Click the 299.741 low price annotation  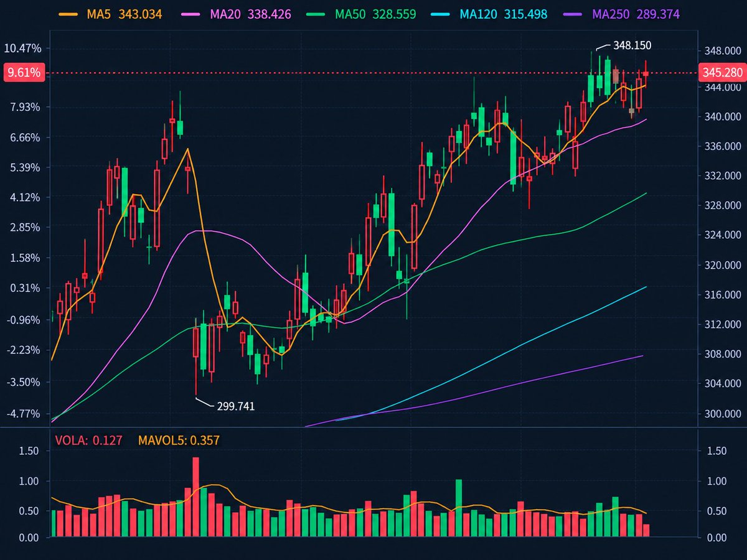235,406
